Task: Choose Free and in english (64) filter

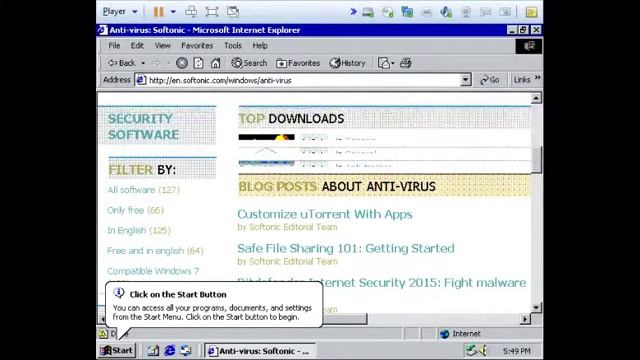Action: pos(155,251)
